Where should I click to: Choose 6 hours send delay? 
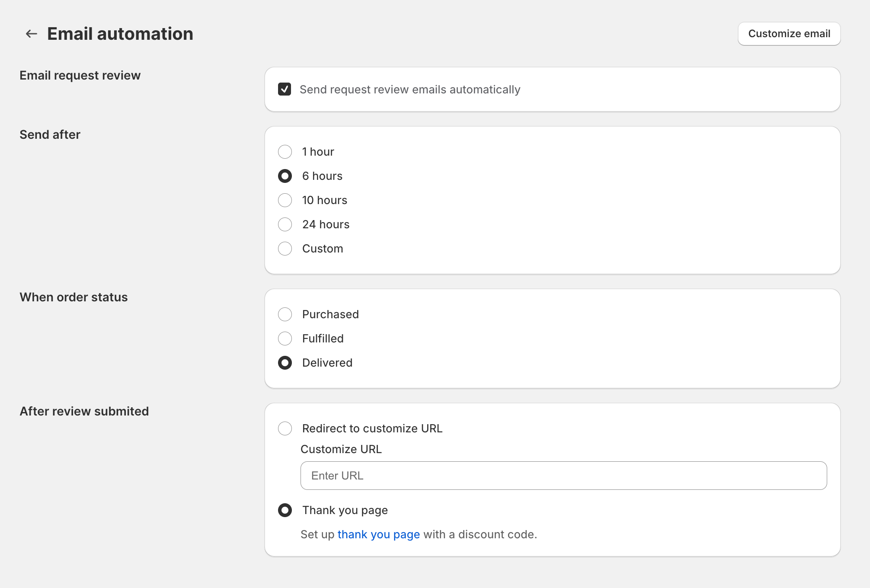pos(285,176)
